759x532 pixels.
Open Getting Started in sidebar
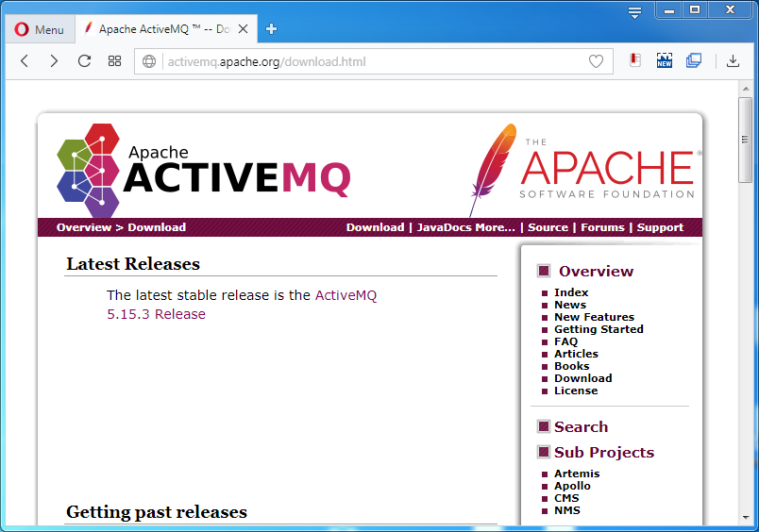[599, 329]
